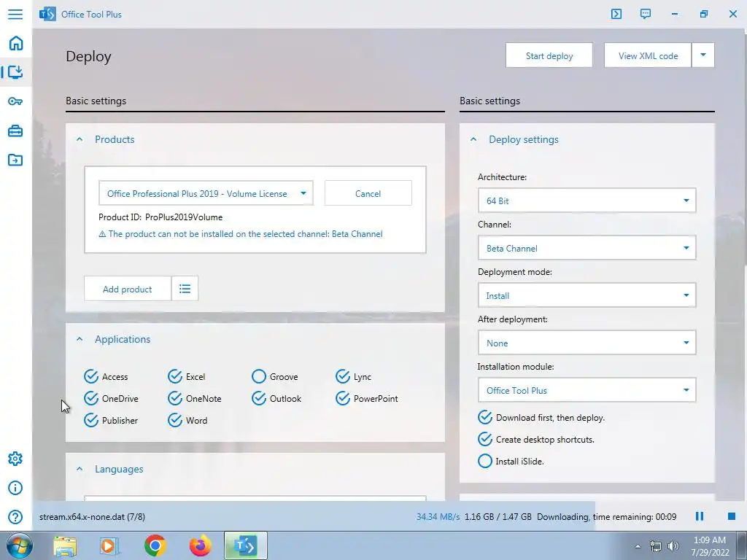Click Product ID ProPlus2019Volume text
Screen dimensions: 747x560
(160, 217)
